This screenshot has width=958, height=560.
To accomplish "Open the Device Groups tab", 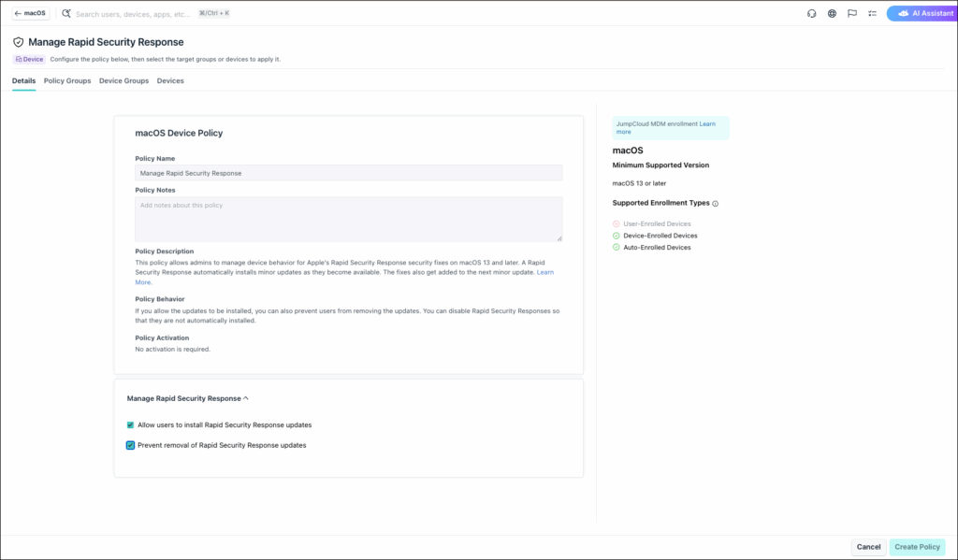I will (x=124, y=80).
